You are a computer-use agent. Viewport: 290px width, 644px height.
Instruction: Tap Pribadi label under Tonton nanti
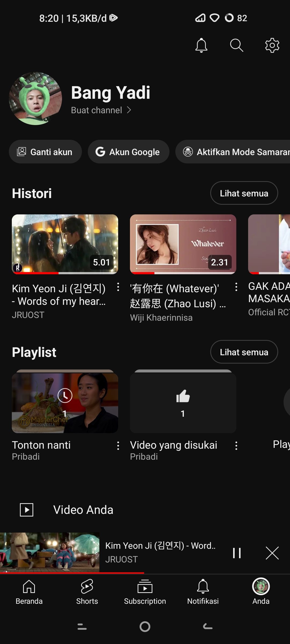point(26,456)
